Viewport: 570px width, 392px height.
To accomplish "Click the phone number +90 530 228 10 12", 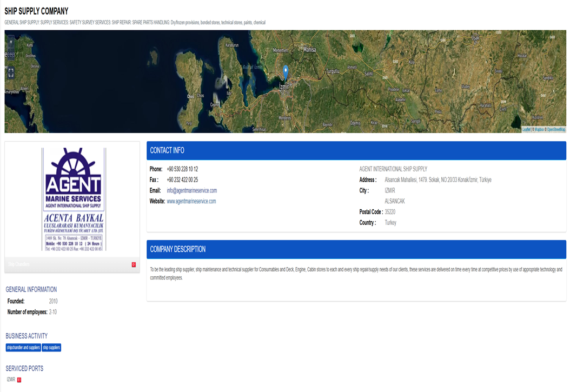I will [182, 169].
